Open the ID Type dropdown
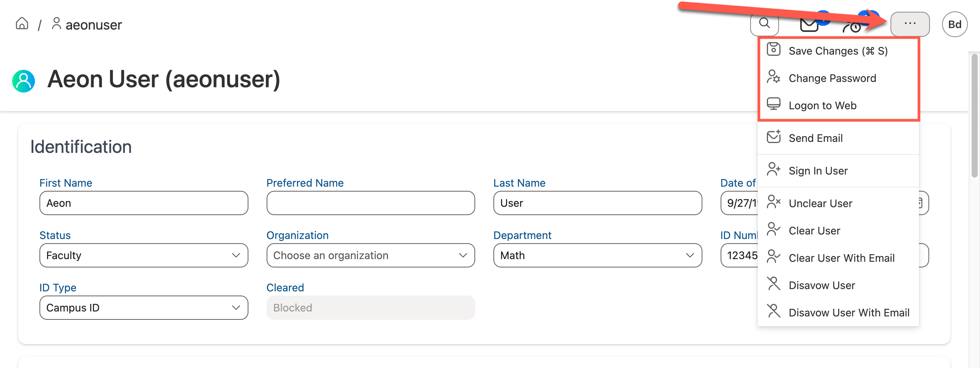 click(143, 308)
